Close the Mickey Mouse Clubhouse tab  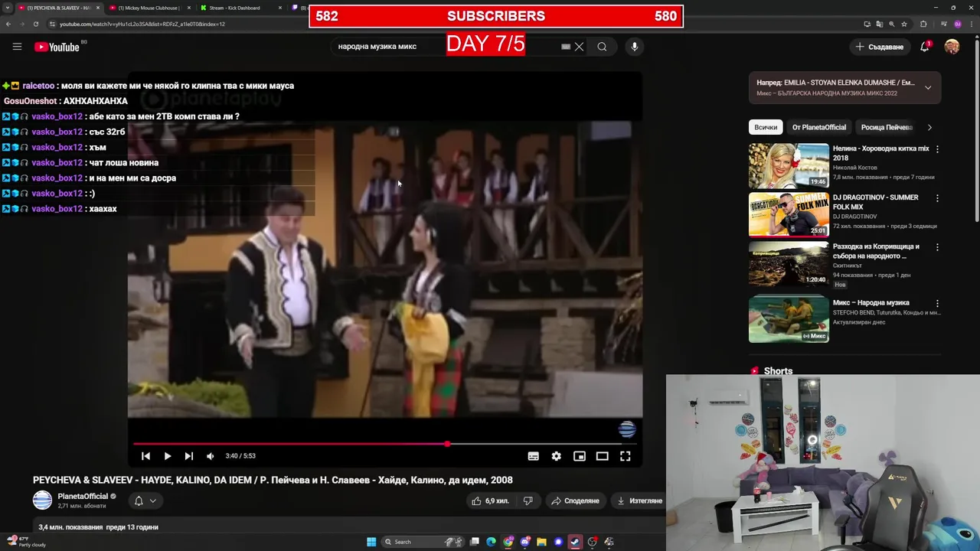pos(189,8)
